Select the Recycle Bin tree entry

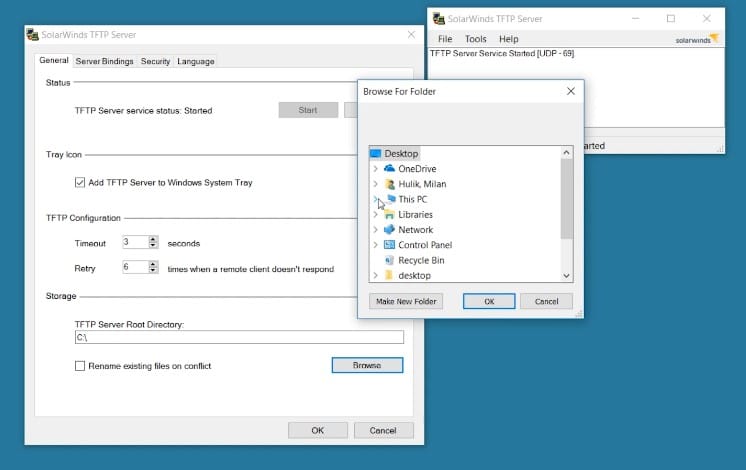pos(421,260)
